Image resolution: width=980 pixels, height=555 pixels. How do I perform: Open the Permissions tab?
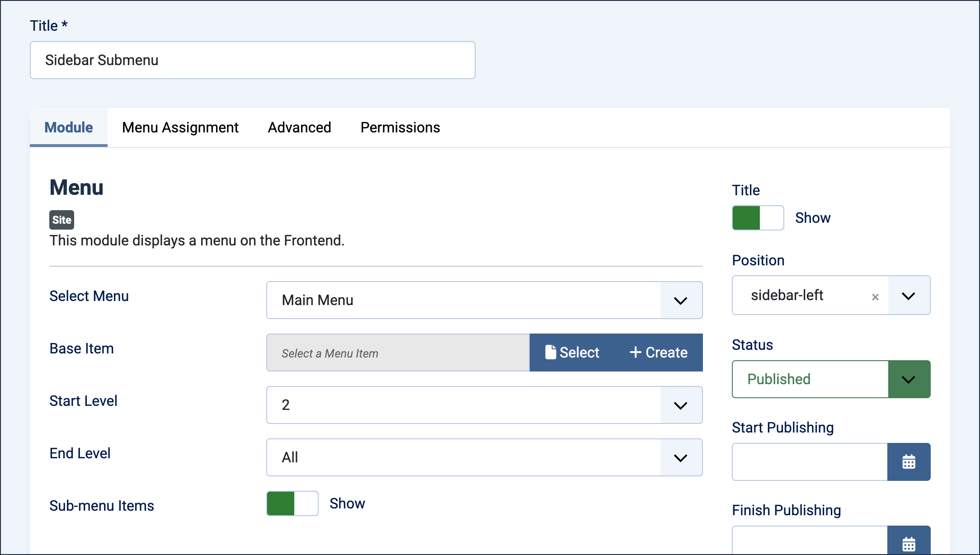pos(400,127)
